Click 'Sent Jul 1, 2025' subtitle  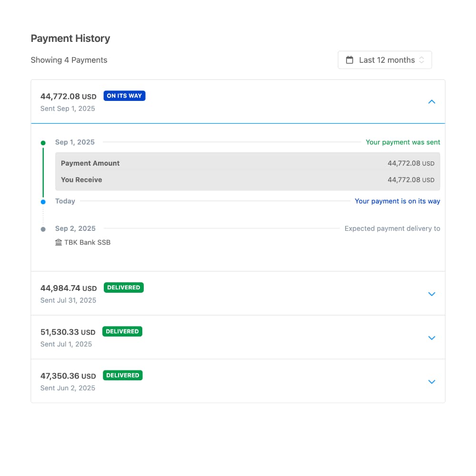point(66,344)
